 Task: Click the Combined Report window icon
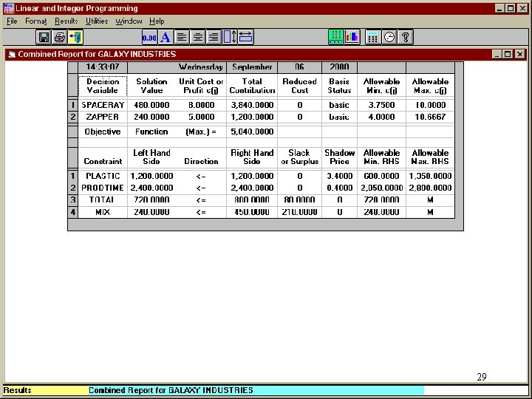(13, 54)
